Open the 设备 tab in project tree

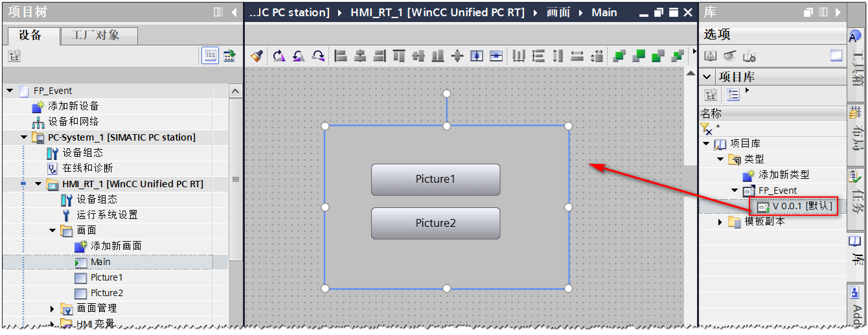[x=30, y=36]
